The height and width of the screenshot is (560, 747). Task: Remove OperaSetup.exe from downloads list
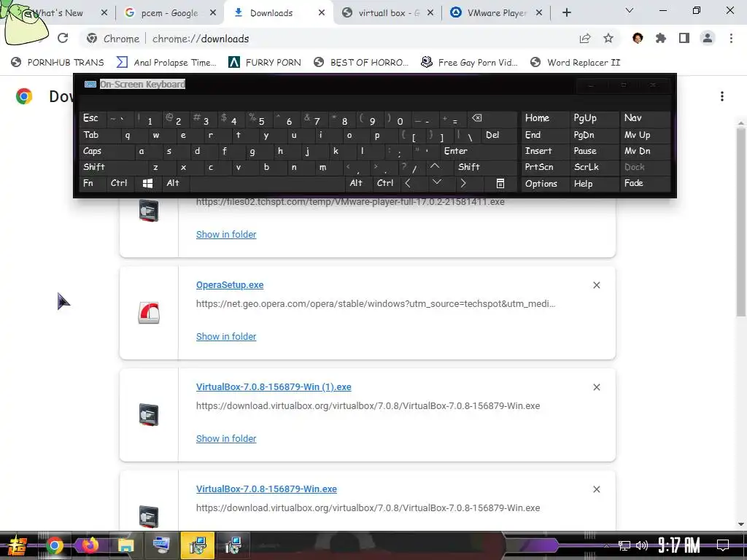pyautogui.click(x=597, y=285)
